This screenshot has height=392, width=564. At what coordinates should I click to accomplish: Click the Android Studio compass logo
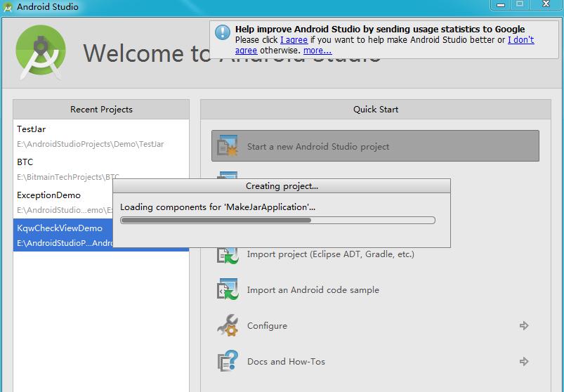pos(41,51)
